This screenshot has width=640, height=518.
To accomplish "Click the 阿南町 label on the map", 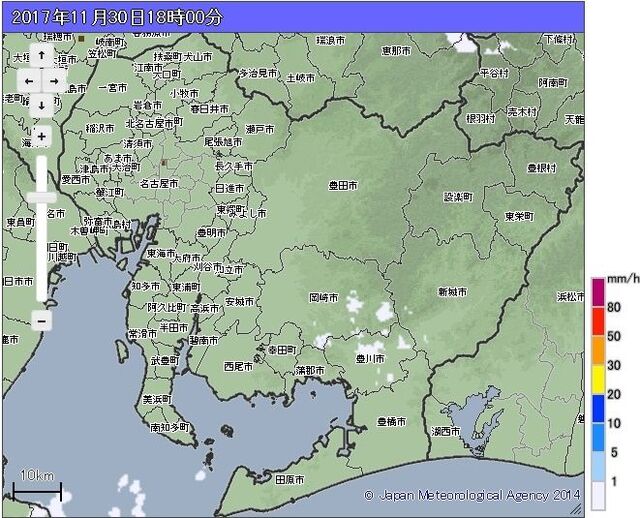I will tap(553, 83).
